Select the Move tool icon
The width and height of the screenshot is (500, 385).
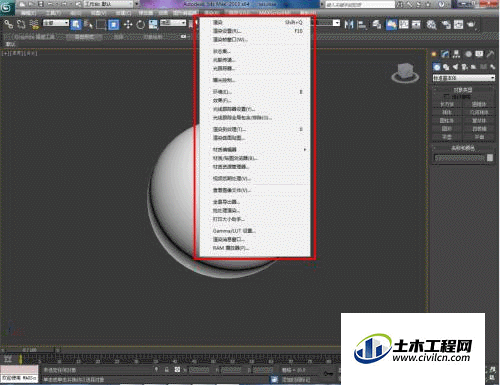[x=128, y=24]
